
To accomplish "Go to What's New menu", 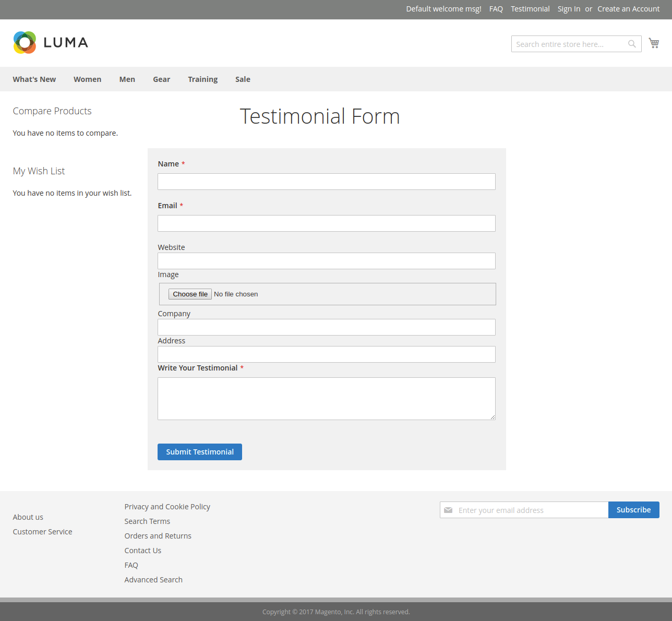I will point(34,79).
